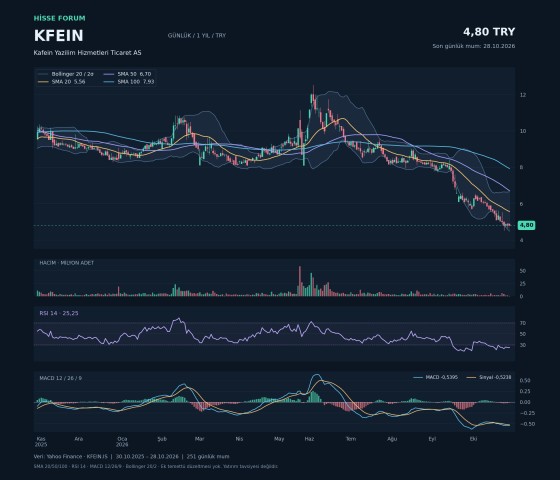Click the company name Kafein Yazilim Hizmetleri
This screenshot has width=560, height=480.
tap(87, 52)
